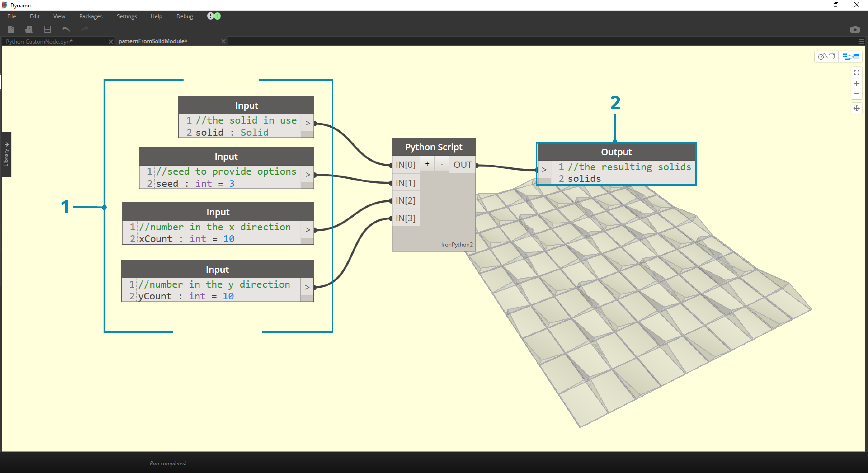Viewport: 868px width, 473px height.
Task: Click the zoom out minus icon
Action: pyautogui.click(x=857, y=94)
